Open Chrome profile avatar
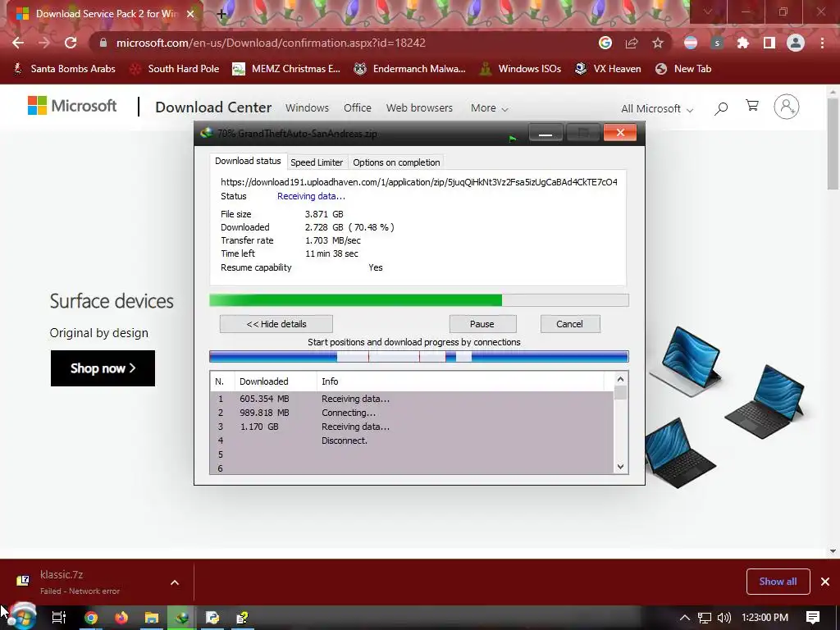This screenshot has width=840, height=630. [796, 43]
